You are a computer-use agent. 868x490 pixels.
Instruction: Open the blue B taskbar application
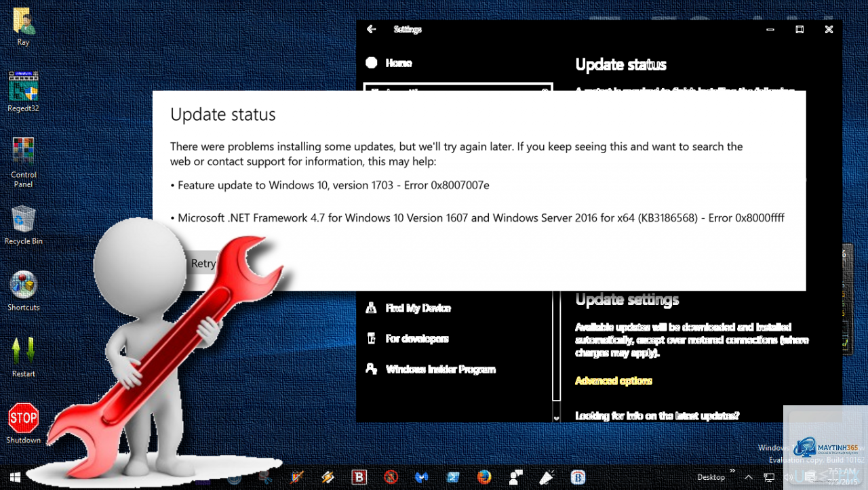coord(578,477)
